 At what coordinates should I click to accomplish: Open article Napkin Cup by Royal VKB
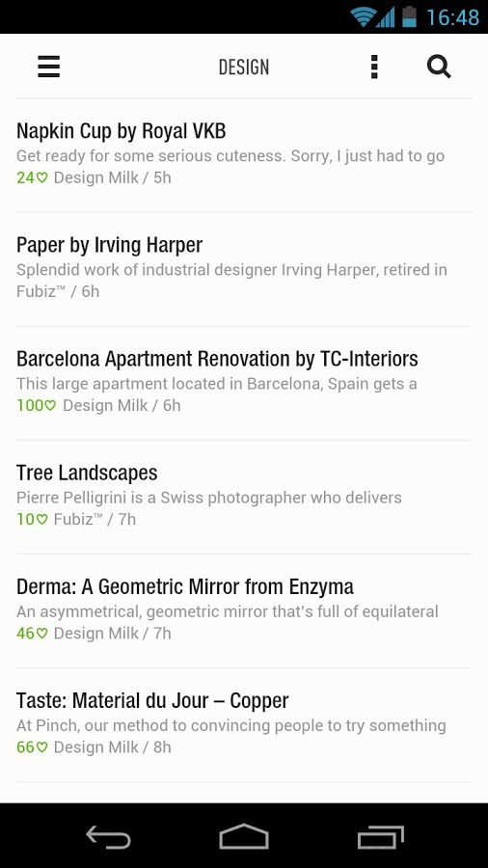click(244, 155)
